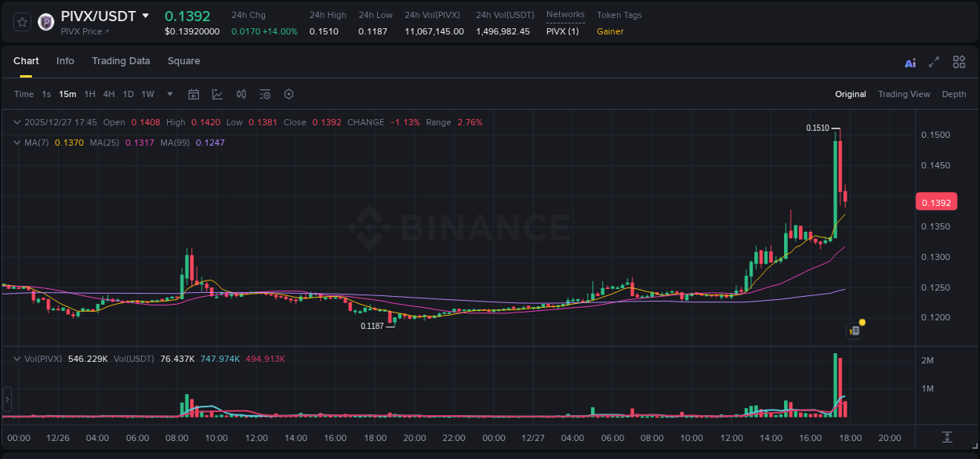
Task: Collapse the MA indicator row
Action: [x=16, y=143]
